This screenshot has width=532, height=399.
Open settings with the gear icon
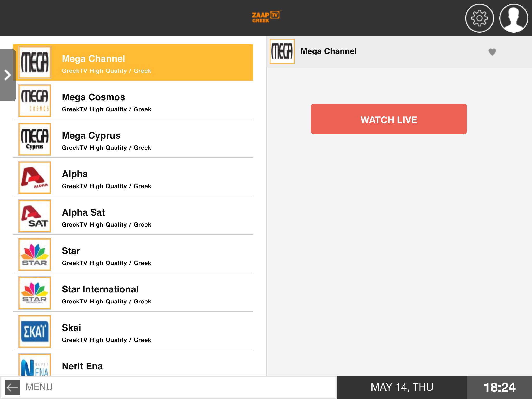click(479, 18)
